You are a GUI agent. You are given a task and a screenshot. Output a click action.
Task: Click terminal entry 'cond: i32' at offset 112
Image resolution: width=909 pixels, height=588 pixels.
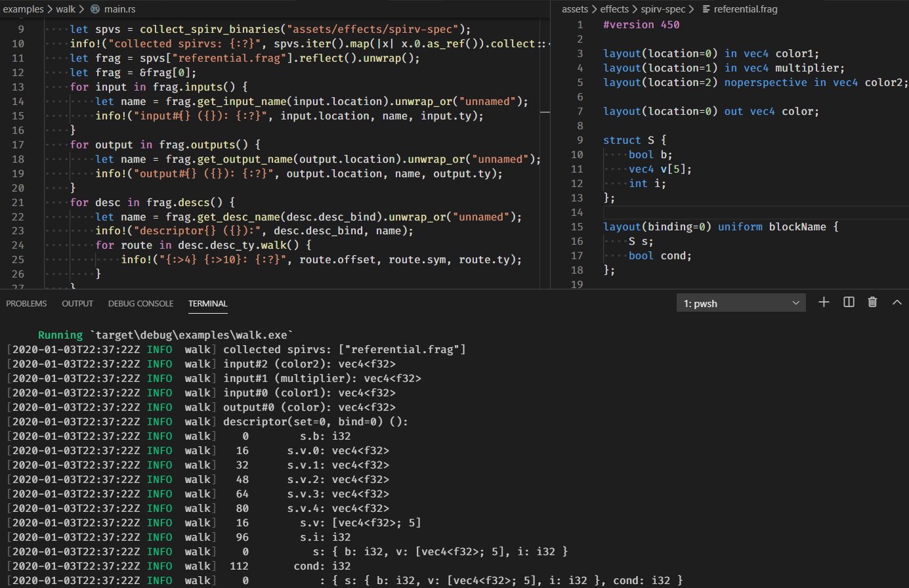click(322, 566)
